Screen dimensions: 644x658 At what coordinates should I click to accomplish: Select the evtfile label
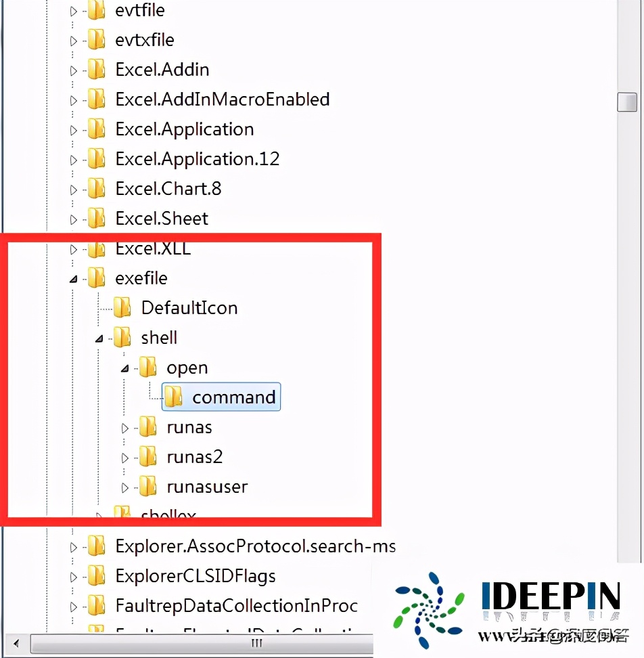pos(140,10)
